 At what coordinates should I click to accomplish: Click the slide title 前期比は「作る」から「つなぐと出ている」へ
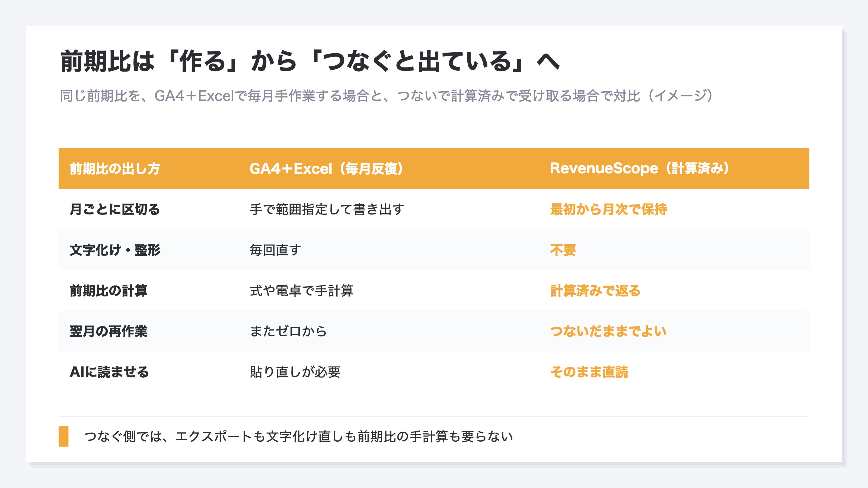pyautogui.click(x=310, y=61)
